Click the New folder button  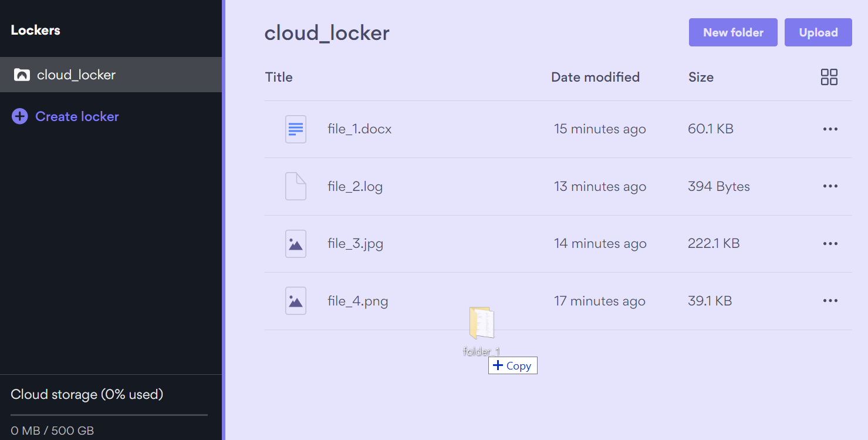click(x=733, y=32)
